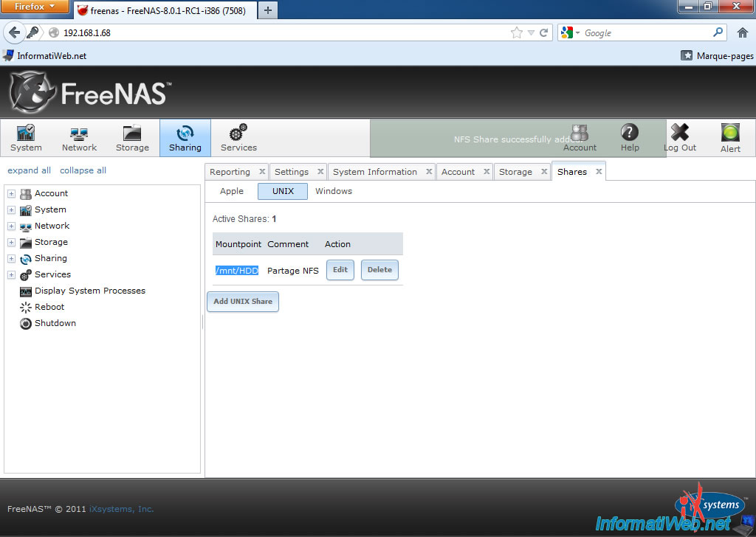The width and height of the screenshot is (756, 537).
Task: Expand the Sharing tree node
Action: tap(12, 259)
